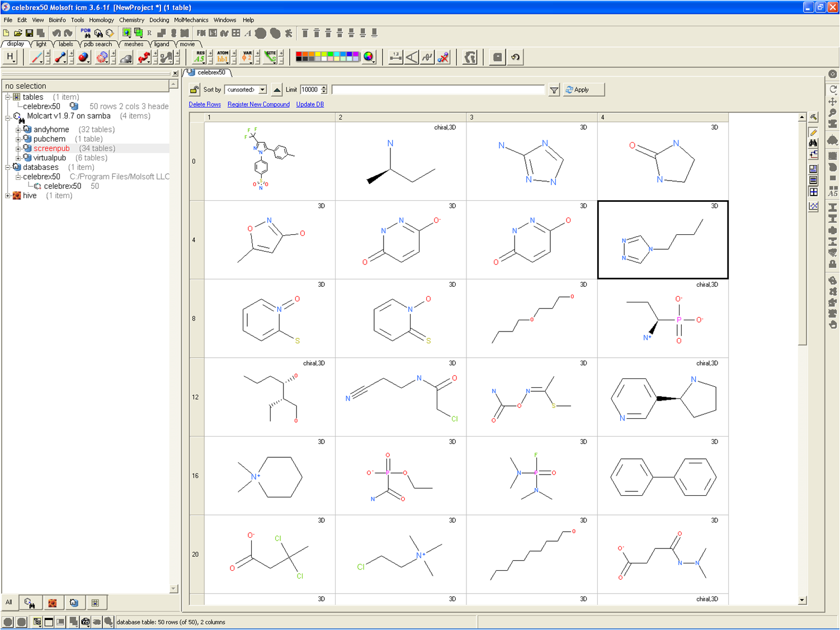This screenshot has height=630, width=840.
Task: Click the Delete Rows link
Action: [x=205, y=105]
